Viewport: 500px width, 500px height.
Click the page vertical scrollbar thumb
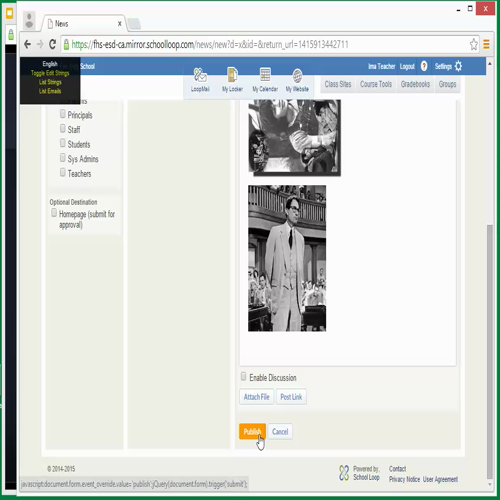489,352
